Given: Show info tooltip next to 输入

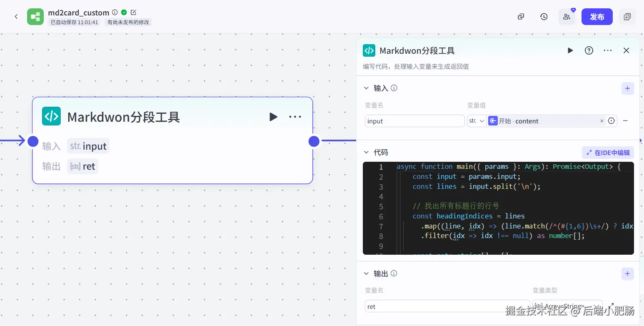Looking at the screenshot, I should (394, 88).
